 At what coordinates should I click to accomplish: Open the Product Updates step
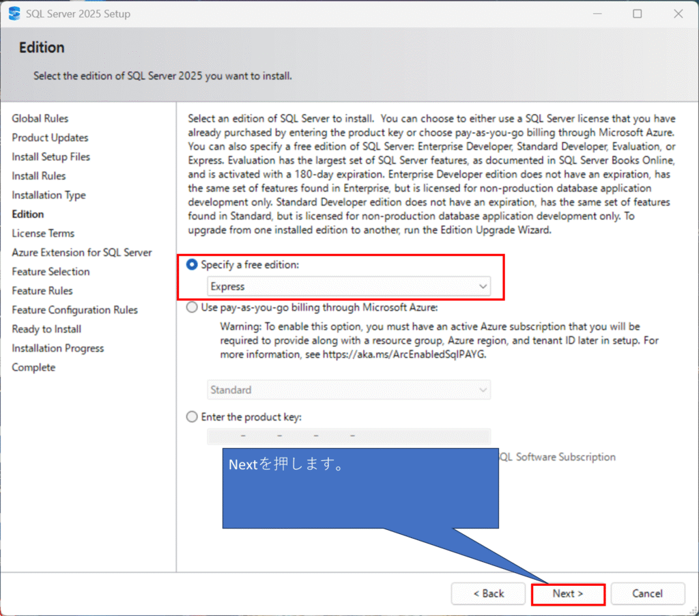click(50, 137)
